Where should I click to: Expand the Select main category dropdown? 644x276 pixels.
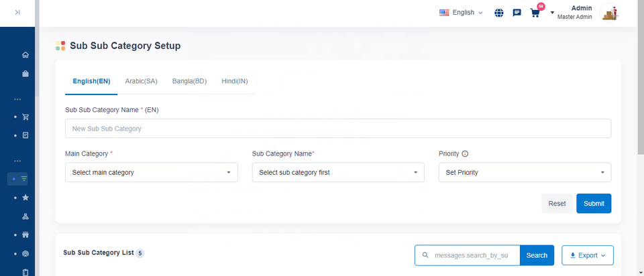tap(151, 172)
